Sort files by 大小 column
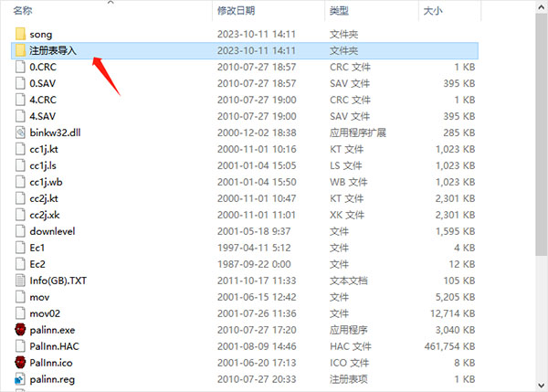The image size is (548, 392). click(432, 11)
